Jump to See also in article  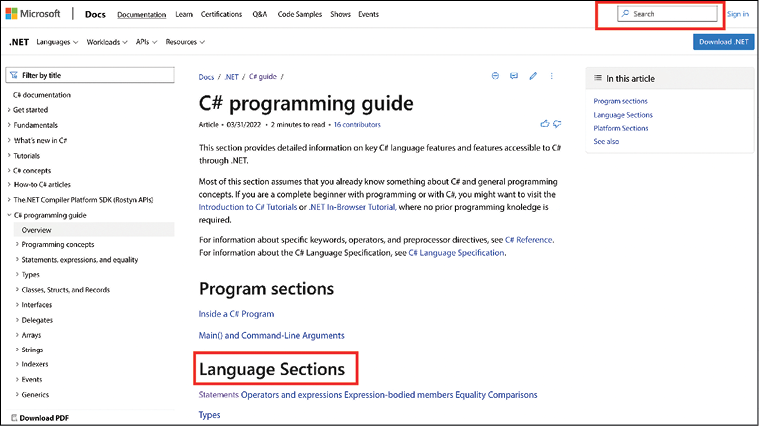606,141
